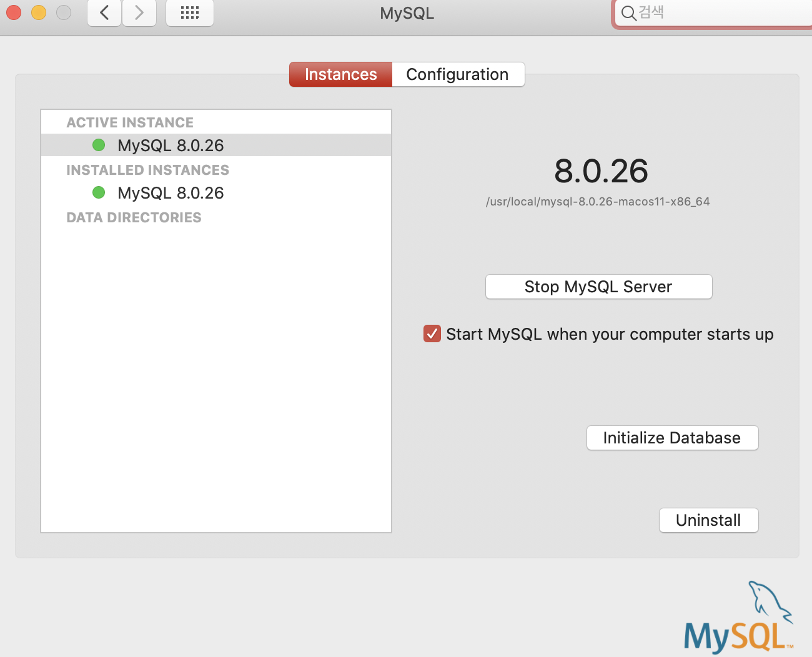Select MySQL 8.0.26 under Installed Instances
This screenshot has width=812, height=657.
(x=216, y=192)
